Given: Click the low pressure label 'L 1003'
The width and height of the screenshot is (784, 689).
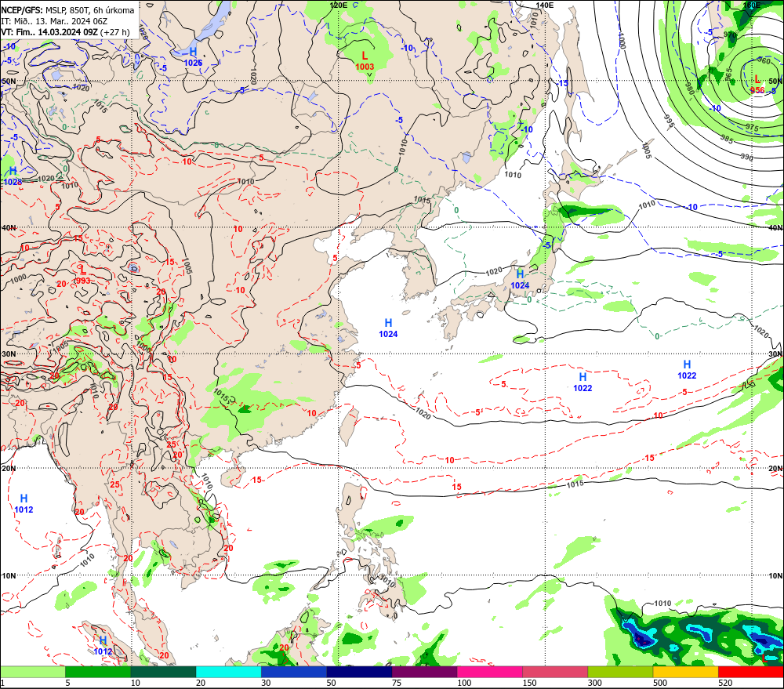Looking at the screenshot, I should pos(365,61).
